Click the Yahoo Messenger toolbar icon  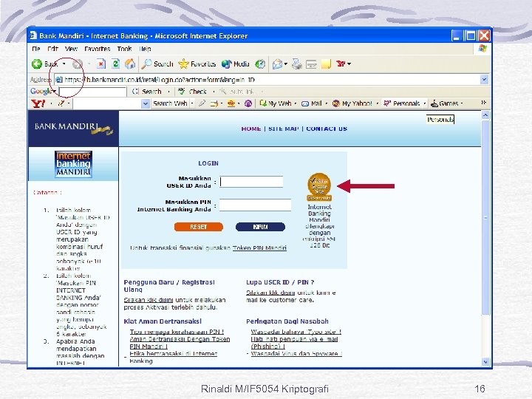[x=341, y=64]
